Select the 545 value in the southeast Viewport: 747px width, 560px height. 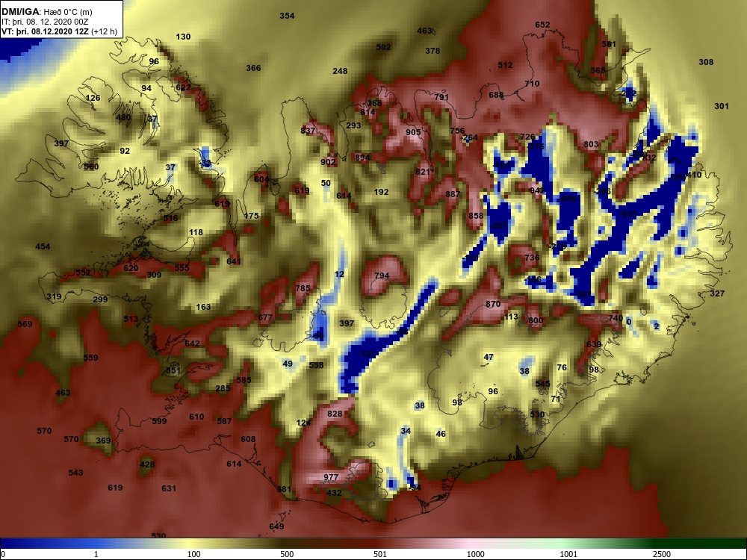pos(542,383)
